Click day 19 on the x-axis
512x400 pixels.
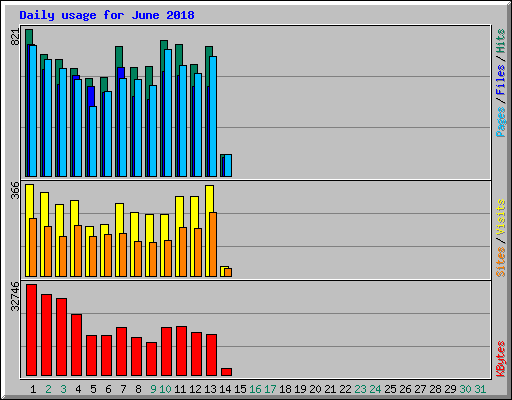click(300, 389)
